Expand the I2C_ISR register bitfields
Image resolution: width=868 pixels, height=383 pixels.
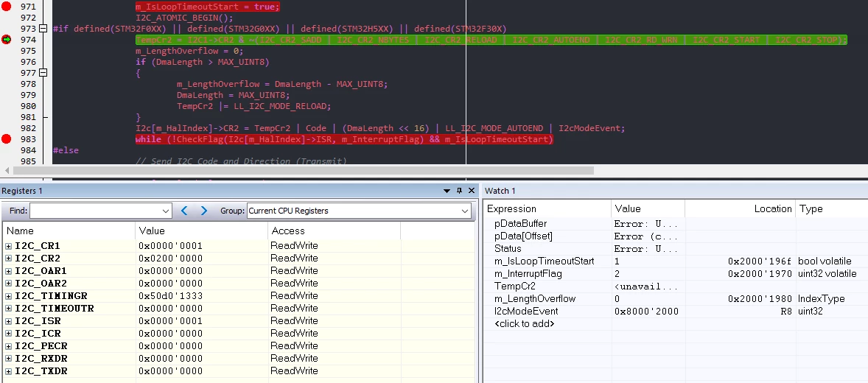tap(8, 321)
